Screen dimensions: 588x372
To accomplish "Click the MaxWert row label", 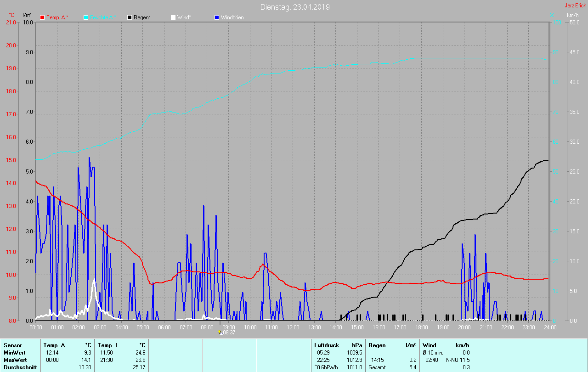I will point(16,360).
